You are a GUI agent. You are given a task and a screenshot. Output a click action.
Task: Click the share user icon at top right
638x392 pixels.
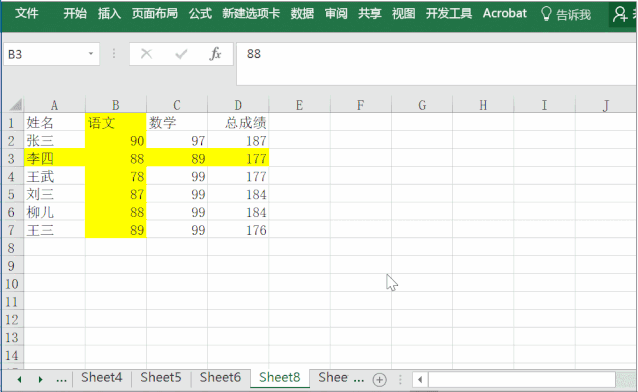click(620, 14)
